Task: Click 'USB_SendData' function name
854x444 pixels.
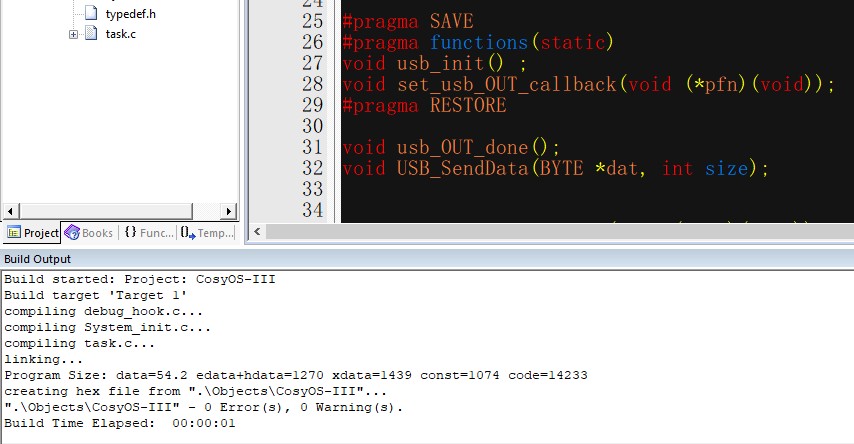Action: [x=462, y=168]
